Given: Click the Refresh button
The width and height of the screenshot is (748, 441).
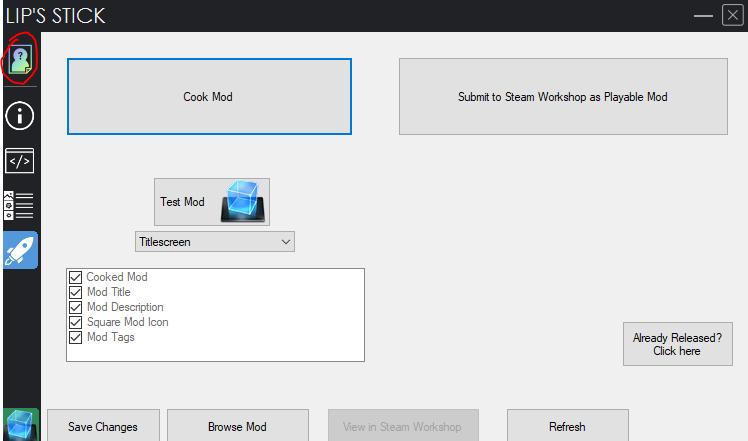Looking at the screenshot, I should pos(568,426).
